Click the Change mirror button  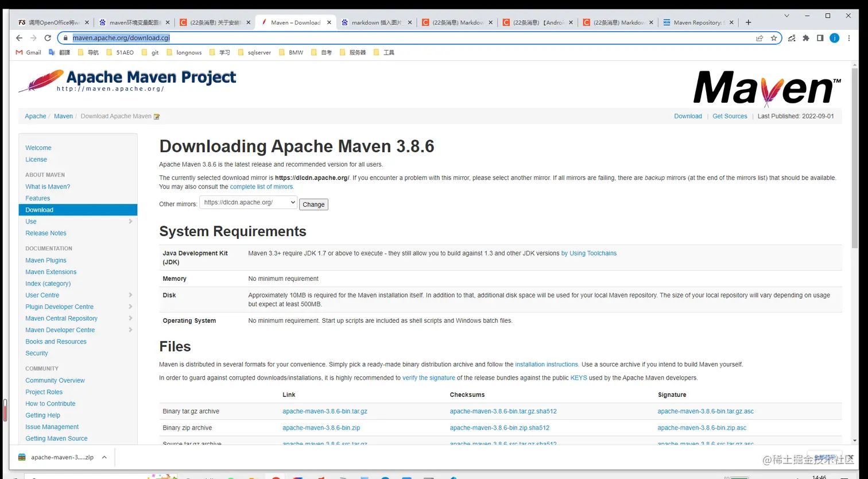313,204
